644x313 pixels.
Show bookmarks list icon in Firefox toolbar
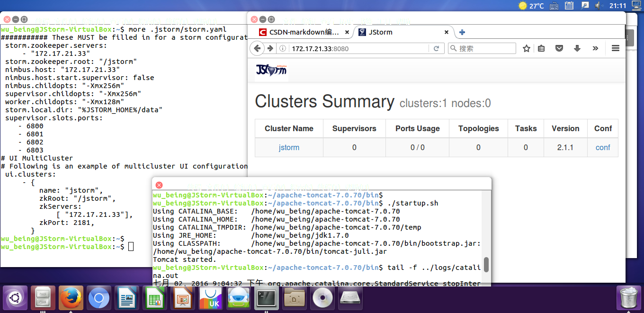point(542,48)
